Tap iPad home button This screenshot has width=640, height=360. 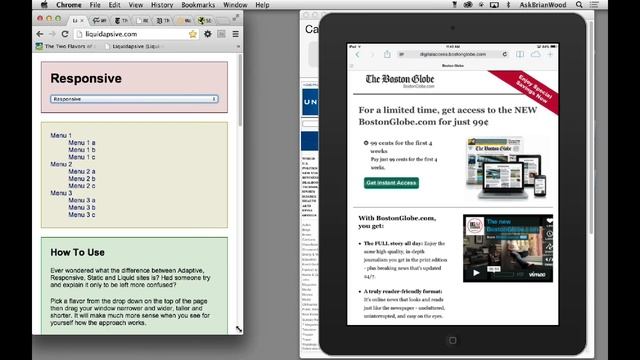452,340
